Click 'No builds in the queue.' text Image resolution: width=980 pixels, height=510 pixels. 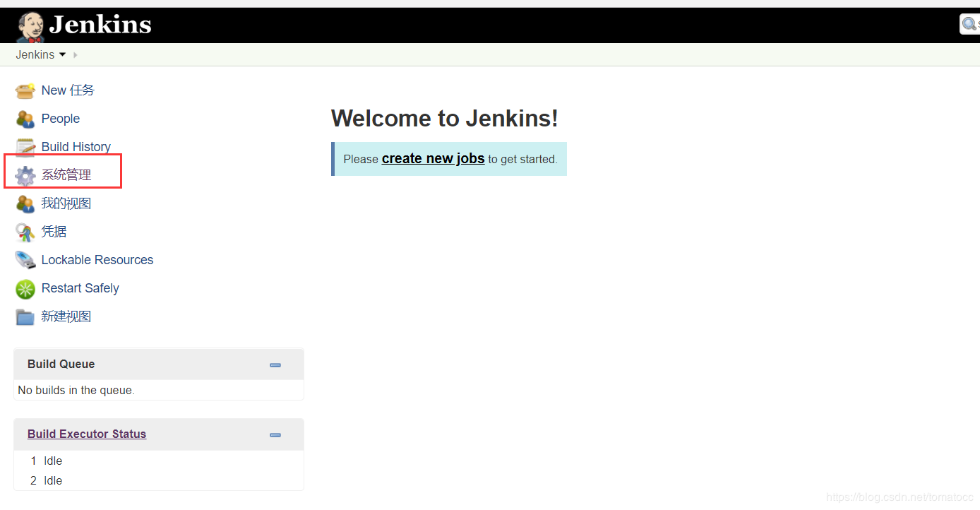tap(76, 390)
